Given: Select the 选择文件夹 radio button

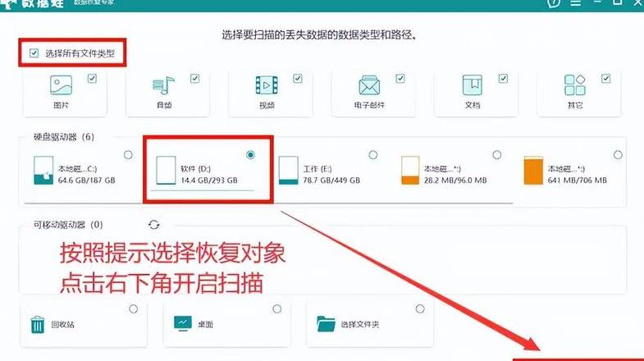Looking at the screenshot, I should tap(420, 308).
